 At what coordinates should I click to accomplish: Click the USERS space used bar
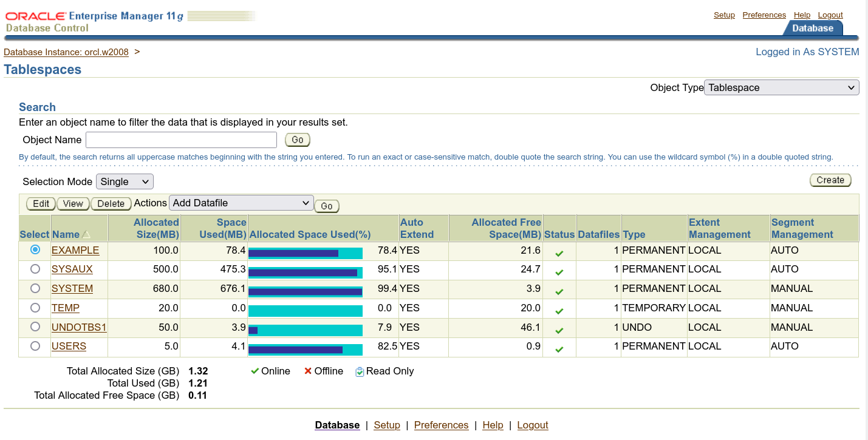click(x=306, y=350)
